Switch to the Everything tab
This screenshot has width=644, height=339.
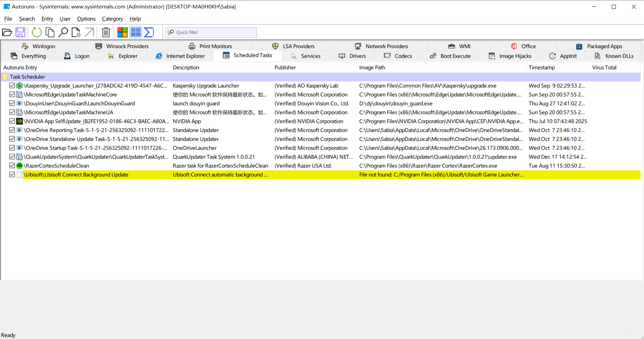point(28,56)
